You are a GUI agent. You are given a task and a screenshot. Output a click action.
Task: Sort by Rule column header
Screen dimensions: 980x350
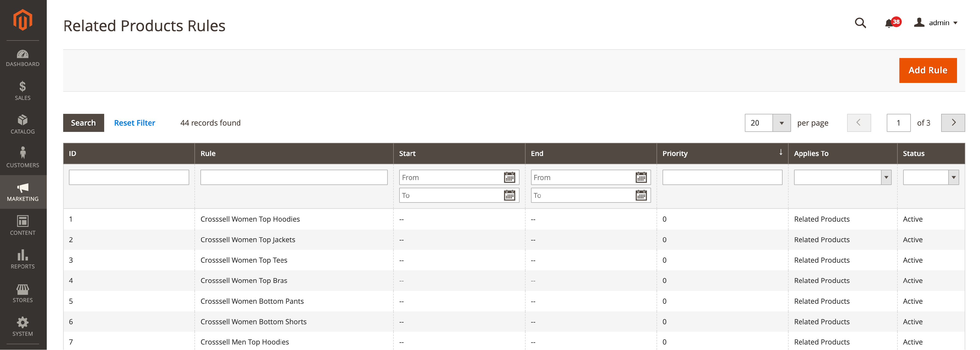click(x=294, y=154)
